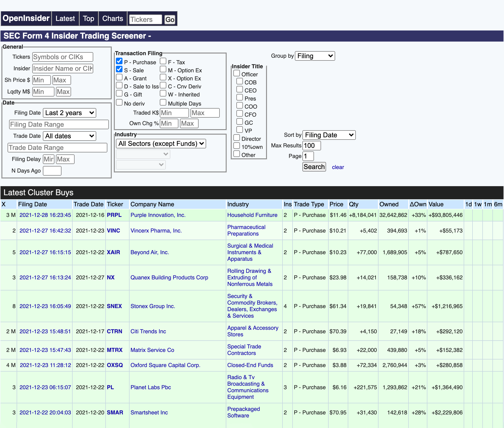Click the Go button
The image size is (504, 428).
pos(170,20)
